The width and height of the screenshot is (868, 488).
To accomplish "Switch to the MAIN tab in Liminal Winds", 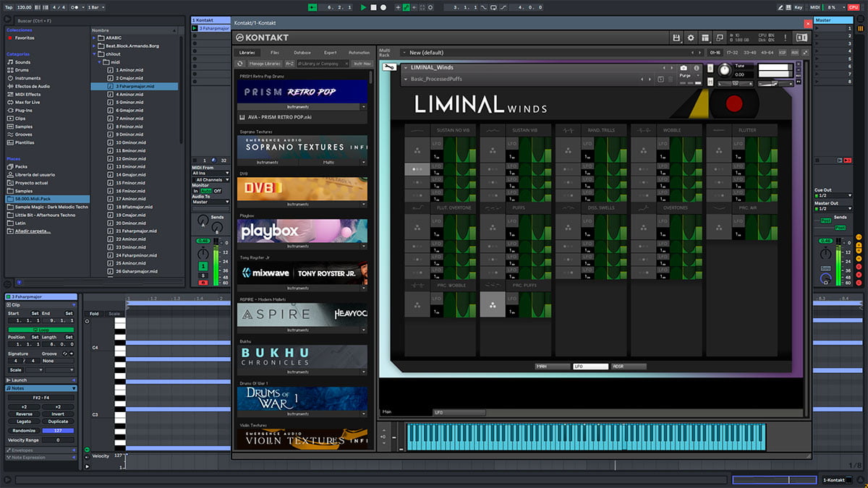I will [x=552, y=367].
